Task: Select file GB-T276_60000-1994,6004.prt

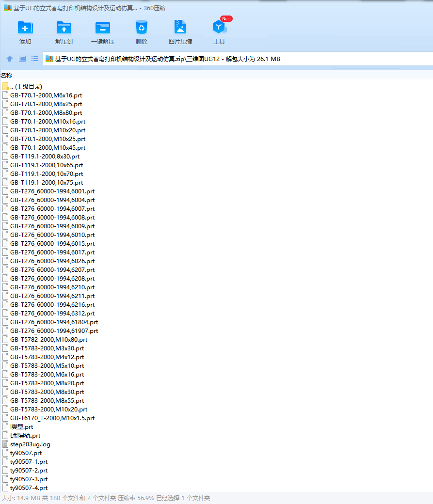Action: pyautogui.click(x=52, y=200)
